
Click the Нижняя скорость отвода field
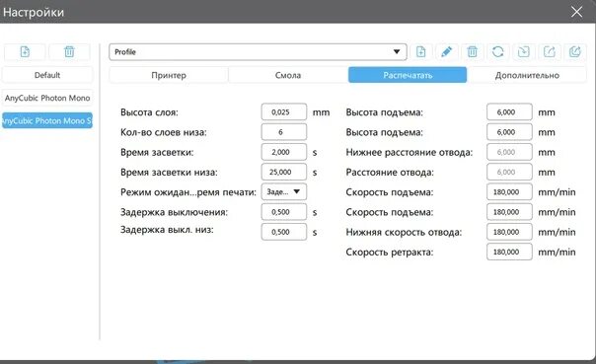509,232
